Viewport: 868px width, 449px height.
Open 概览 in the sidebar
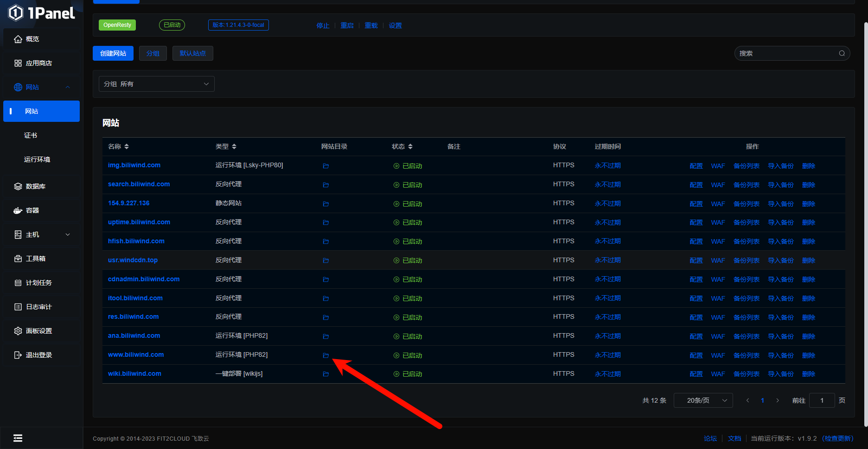coord(42,39)
